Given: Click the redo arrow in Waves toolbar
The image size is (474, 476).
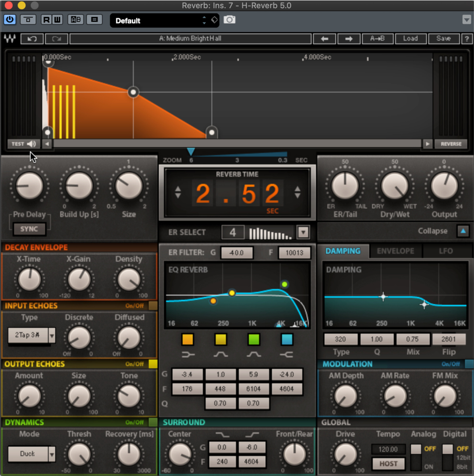Looking at the screenshot, I should [x=56, y=39].
